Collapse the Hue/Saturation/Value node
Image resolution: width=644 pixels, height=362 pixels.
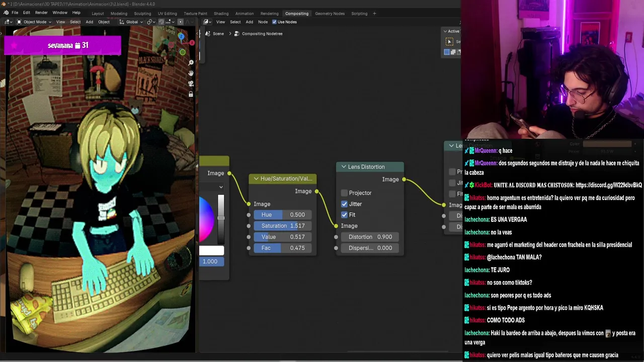pos(256,178)
